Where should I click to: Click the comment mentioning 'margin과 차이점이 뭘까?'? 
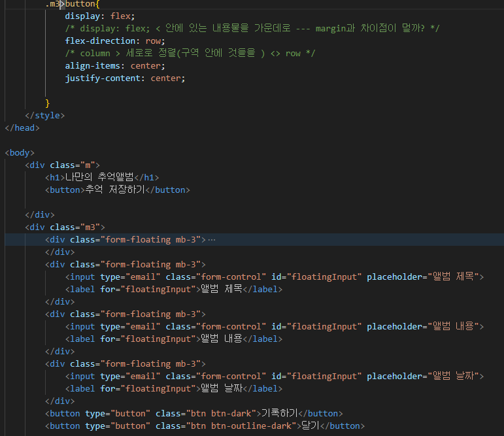252,28
